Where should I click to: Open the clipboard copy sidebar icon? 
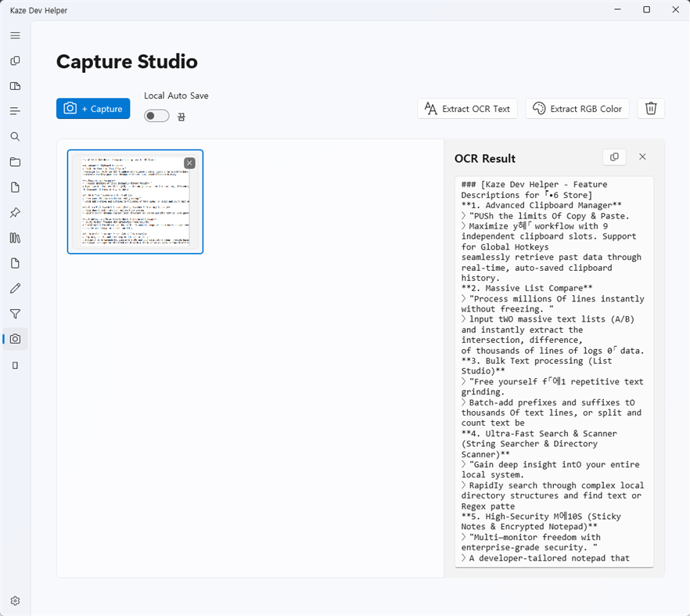[15, 61]
